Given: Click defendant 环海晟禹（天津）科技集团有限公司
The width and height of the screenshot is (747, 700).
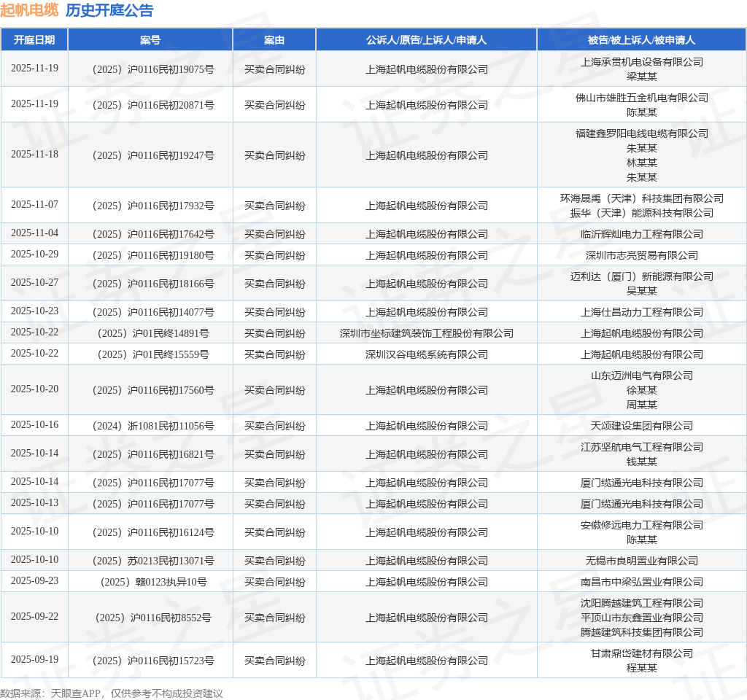Looking at the screenshot, I should point(642,198).
